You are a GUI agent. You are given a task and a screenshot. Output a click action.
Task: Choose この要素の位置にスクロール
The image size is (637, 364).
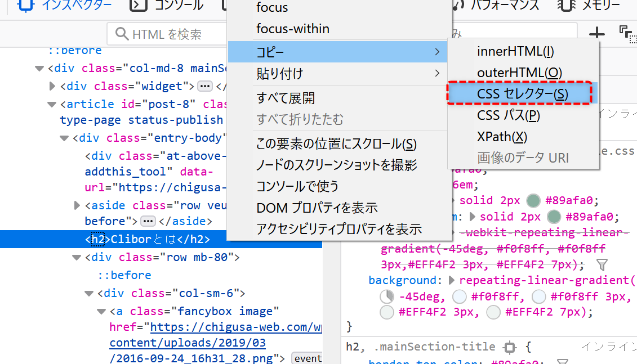point(338,143)
